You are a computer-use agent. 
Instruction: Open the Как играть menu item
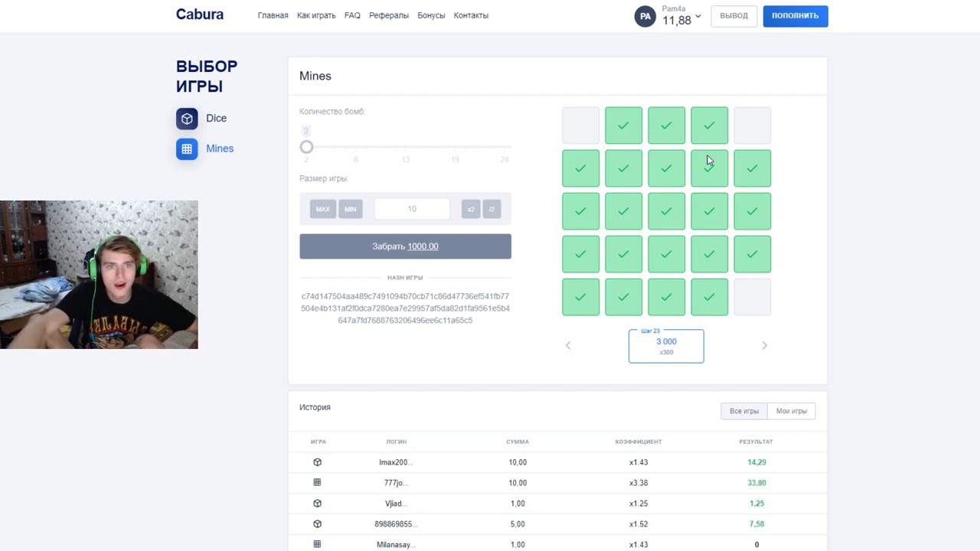coord(316,15)
